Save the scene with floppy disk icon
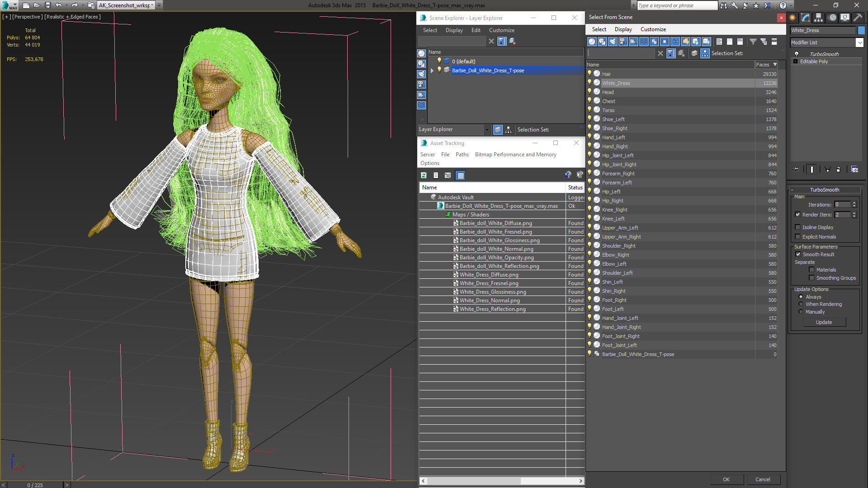The width and height of the screenshot is (868, 488). (x=47, y=5)
